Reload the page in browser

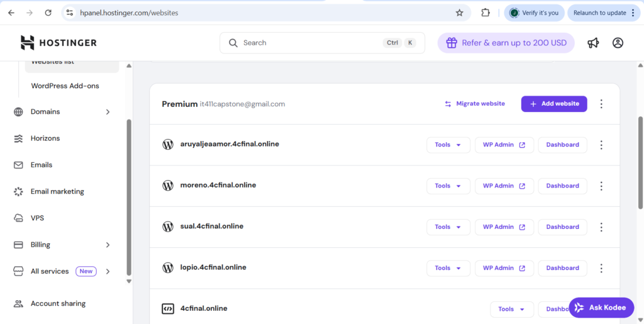pyautogui.click(x=48, y=13)
